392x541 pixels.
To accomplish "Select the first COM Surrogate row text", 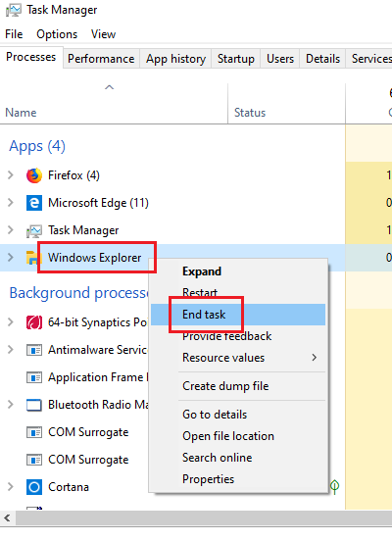I will [88, 432].
